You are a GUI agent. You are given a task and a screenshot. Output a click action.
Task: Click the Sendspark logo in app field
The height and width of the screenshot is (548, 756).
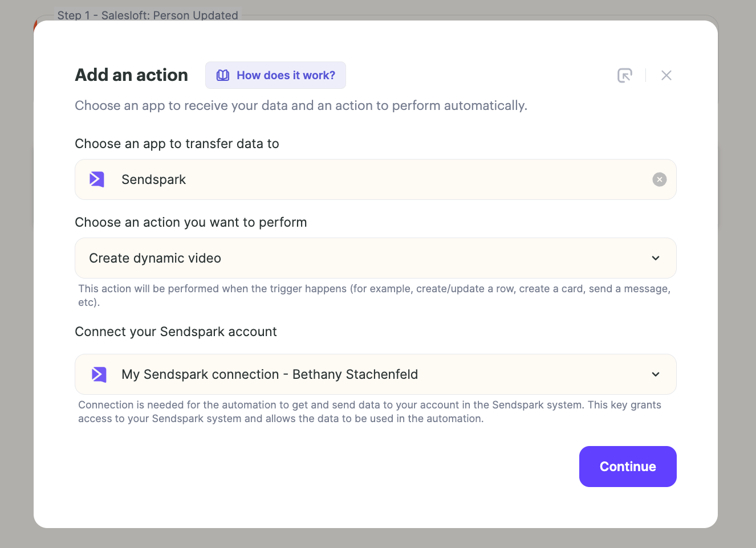point(97,179)
